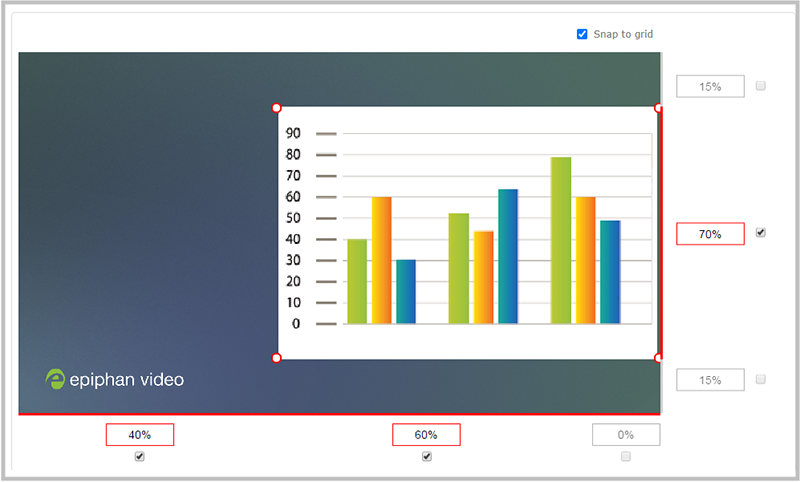Click the 60% width field

pyautogui.click(x=426, y=435)
